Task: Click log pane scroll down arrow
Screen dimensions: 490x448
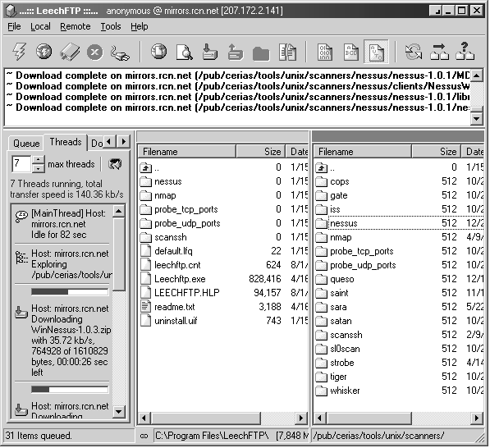Action: [x=477, y=118]
